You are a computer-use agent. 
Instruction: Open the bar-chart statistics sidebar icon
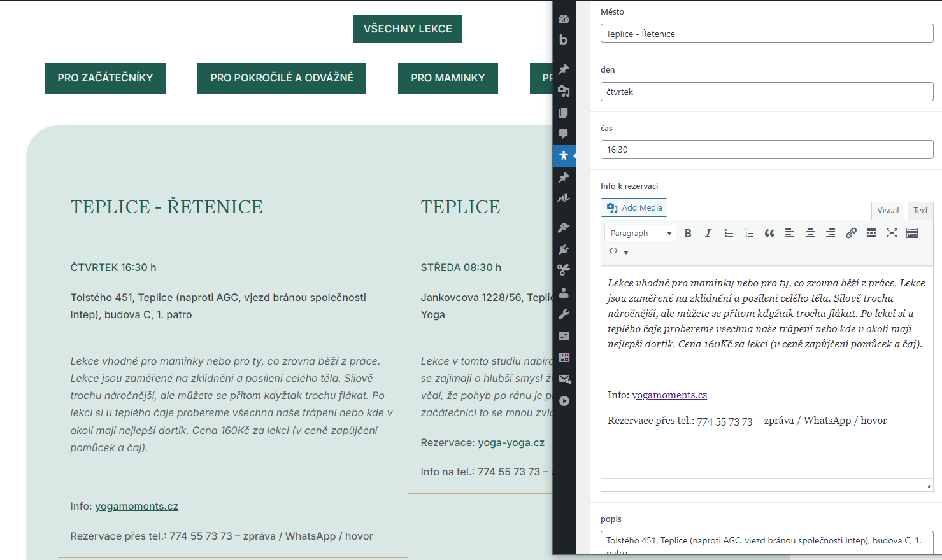click(x=564, y=199)
